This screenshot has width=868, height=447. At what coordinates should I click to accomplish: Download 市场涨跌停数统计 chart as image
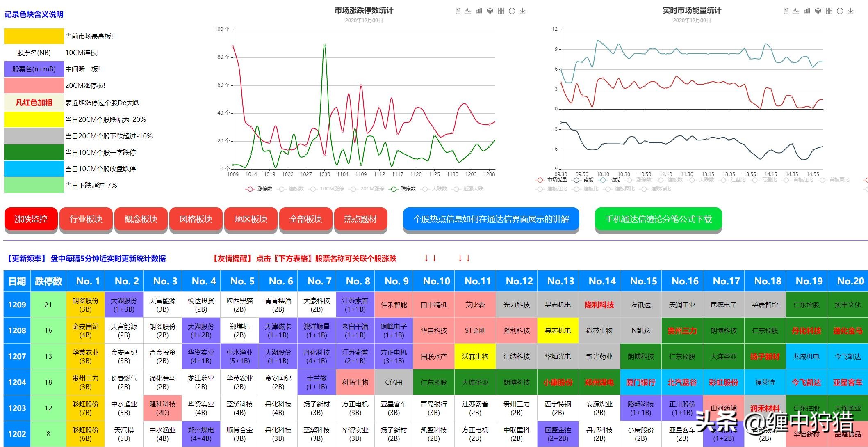[523, 11]
